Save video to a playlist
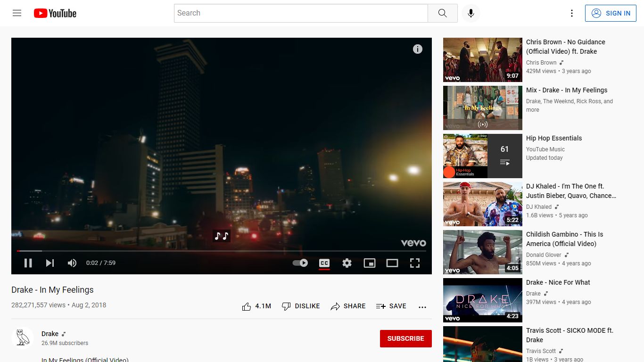Screen dimensions: 644x362 pos(391,306)
